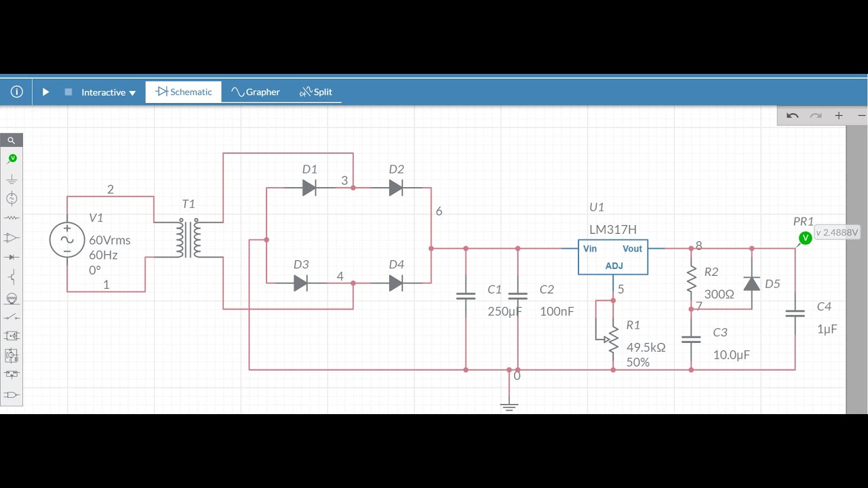The height and width of the screenshot is (488, 868).
Task: Open the resistor passive components group
Action: tap(12, 218)
